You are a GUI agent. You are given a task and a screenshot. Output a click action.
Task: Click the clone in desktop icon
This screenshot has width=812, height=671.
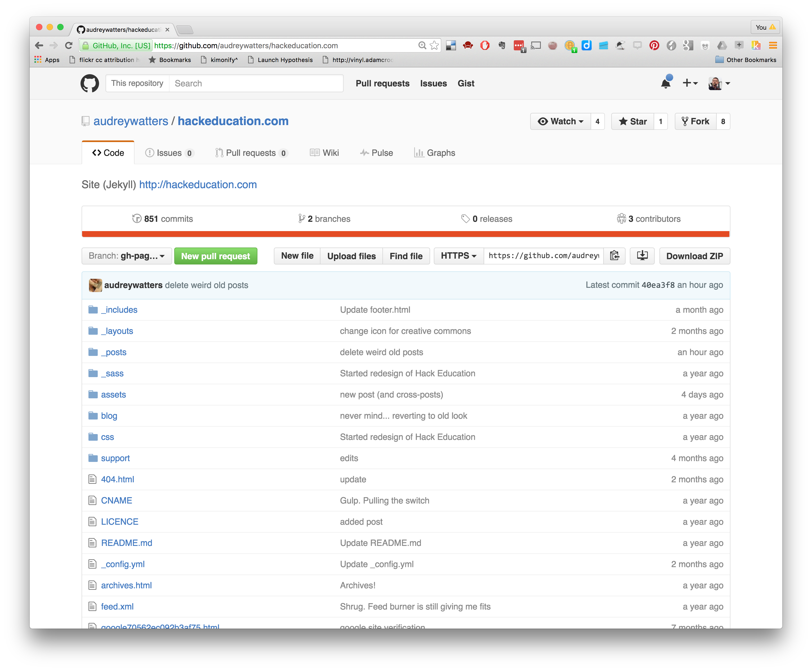pyautogui.click(x=642, y=256)
